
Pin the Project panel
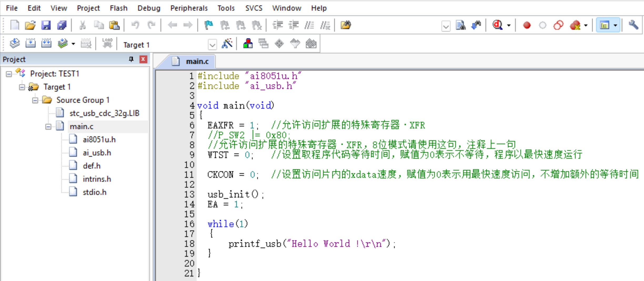(x=131, y=59)
